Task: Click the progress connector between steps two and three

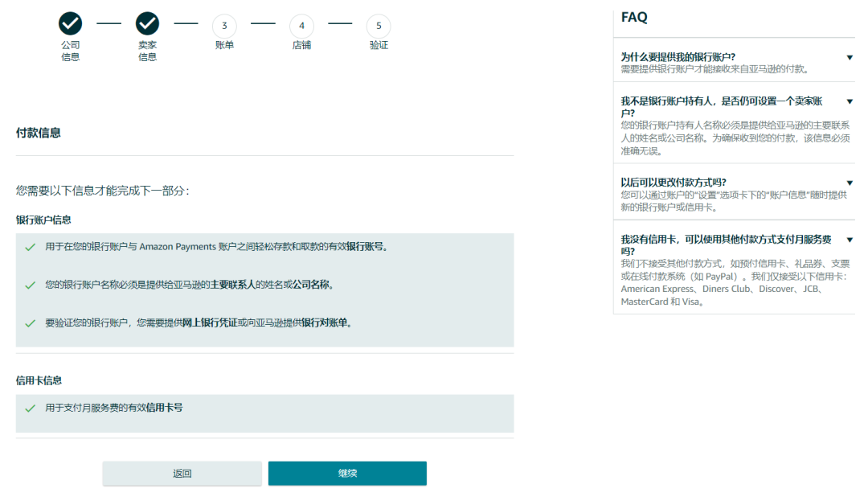Action: [x=186, y=25]
